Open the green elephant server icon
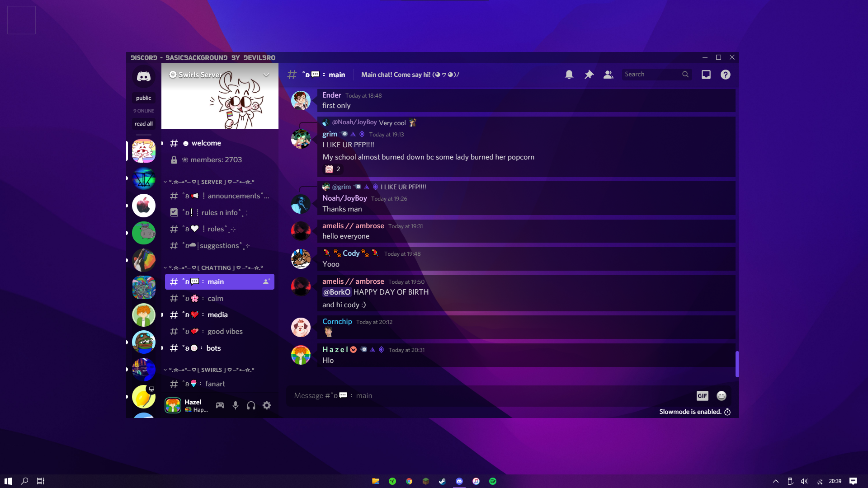 144,233
